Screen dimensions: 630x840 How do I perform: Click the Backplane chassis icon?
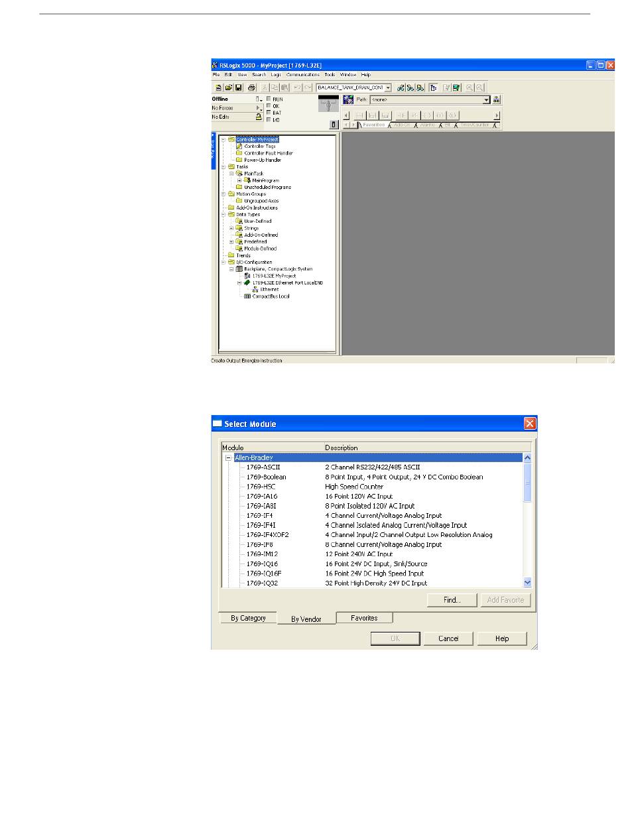[239, 269]
